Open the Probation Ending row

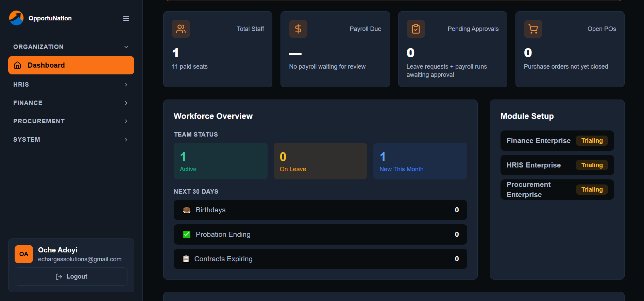coord(320,234)
